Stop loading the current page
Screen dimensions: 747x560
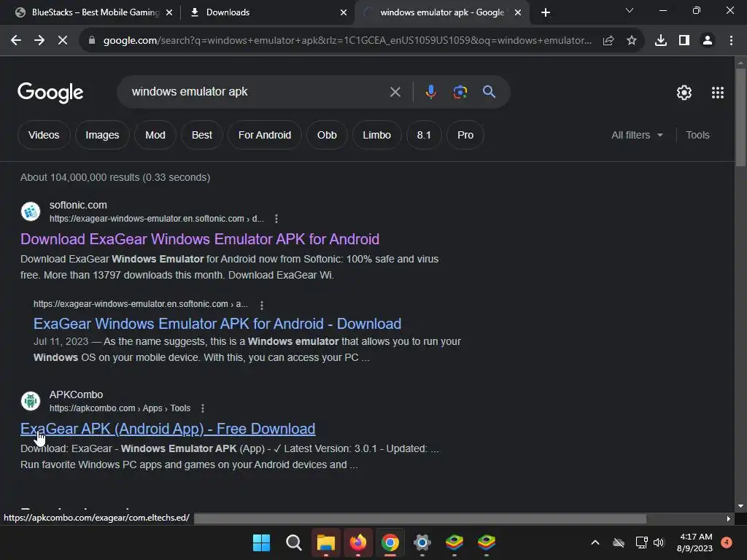coord(63,41)
